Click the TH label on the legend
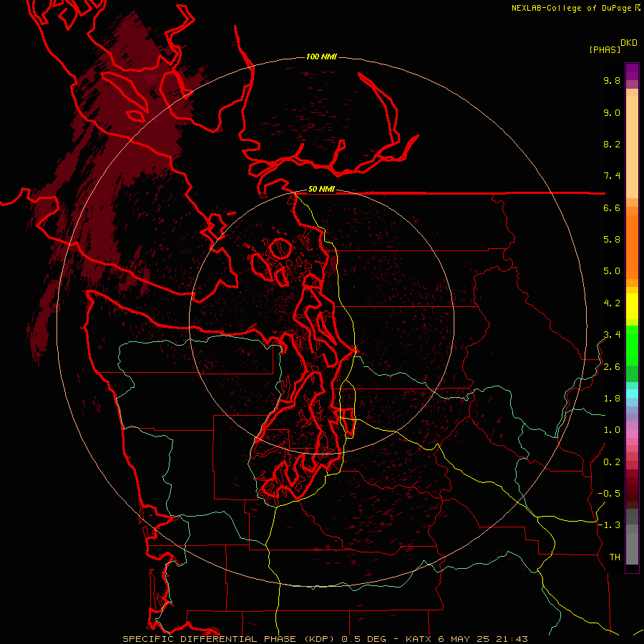The width and height of the screenshot is (644, 644). [615, 557]
